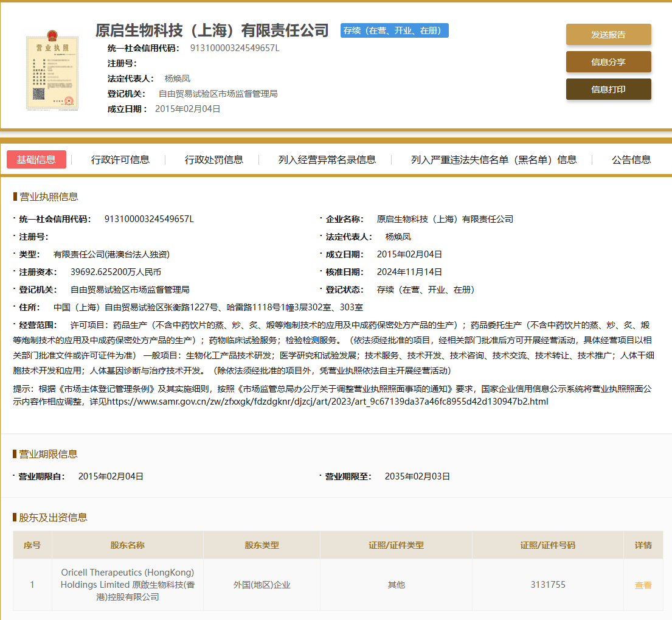Click header legal representative name 杨焕凤

pyautogui.click(x=178, y=78)
